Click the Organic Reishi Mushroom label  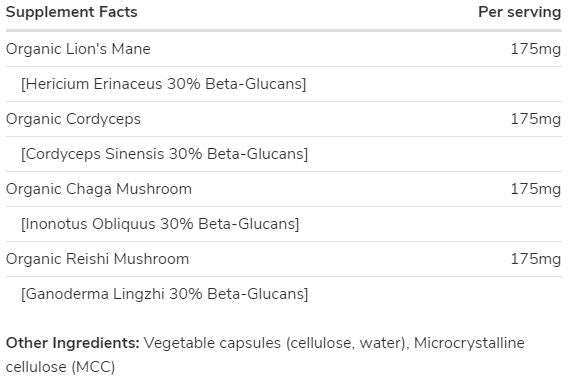point(97,259)
